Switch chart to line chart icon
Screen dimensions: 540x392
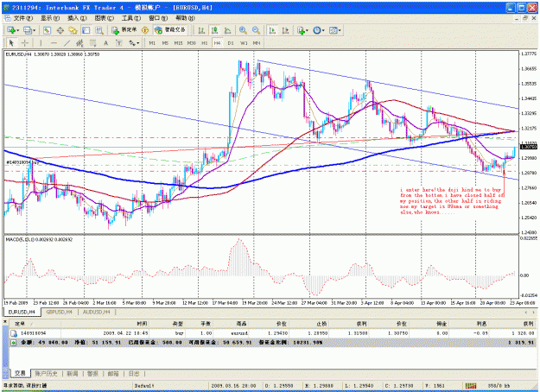click(227, 30)
